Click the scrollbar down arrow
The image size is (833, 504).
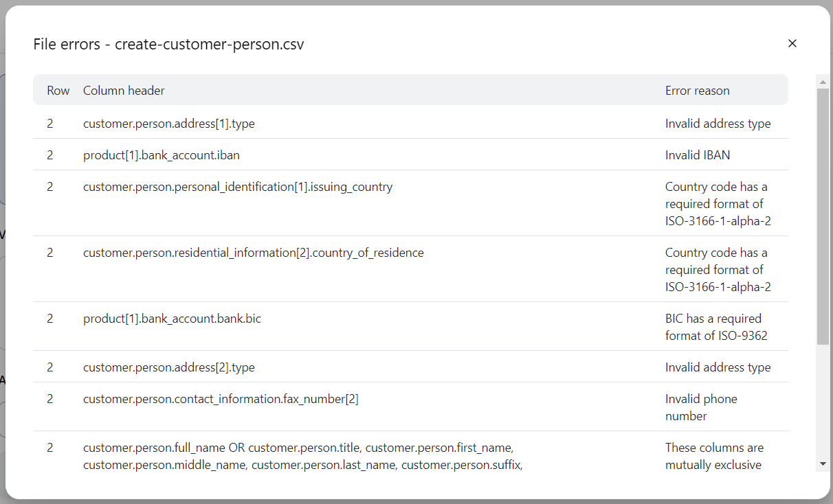(823, 464)
